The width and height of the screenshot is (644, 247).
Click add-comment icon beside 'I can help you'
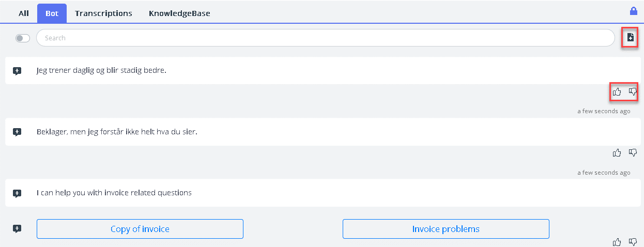coord(17,193)
